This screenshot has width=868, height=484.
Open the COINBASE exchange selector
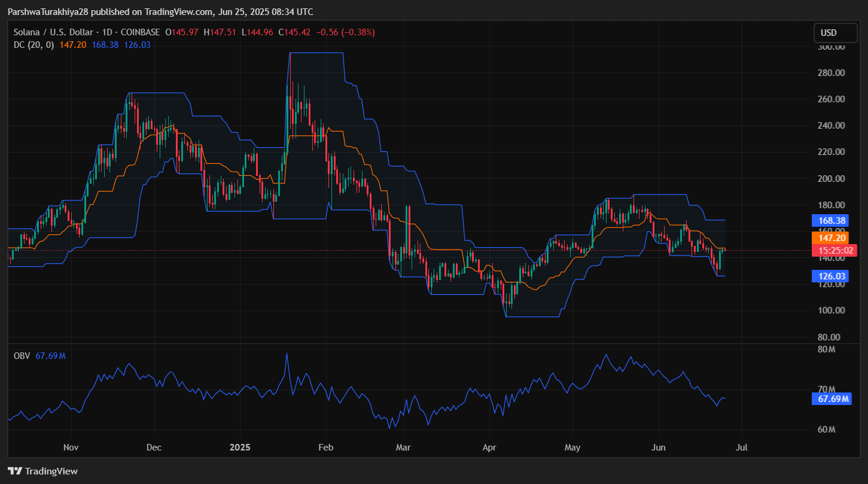click(139, 32)
